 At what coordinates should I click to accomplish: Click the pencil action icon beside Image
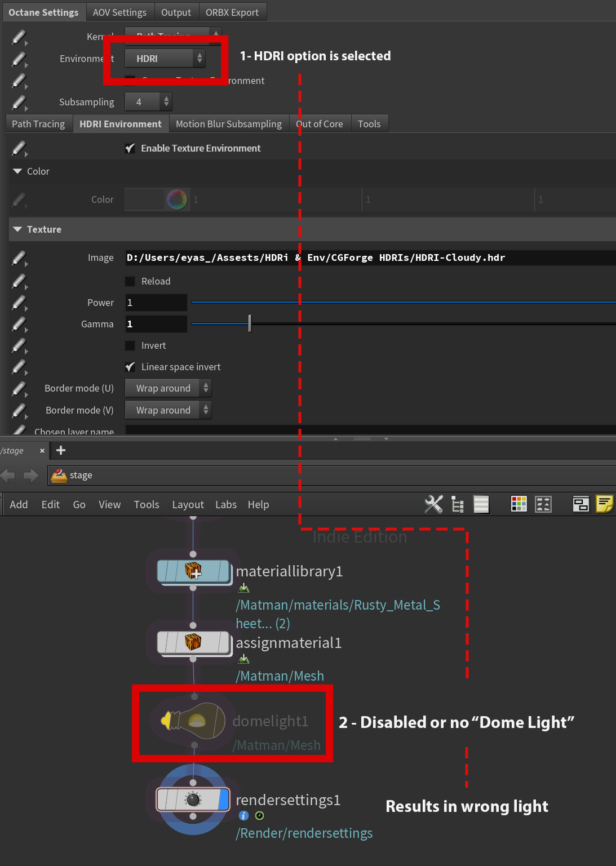click(19, 259)
